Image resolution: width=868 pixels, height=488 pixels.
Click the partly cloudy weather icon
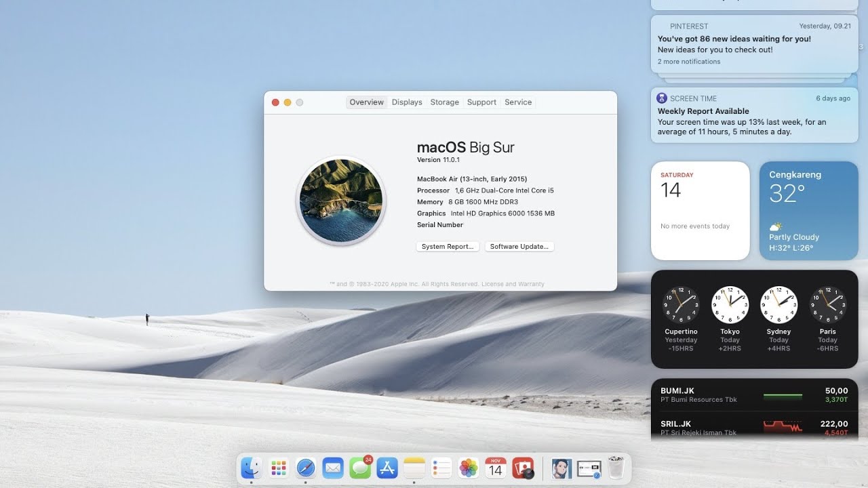point(776,227)
